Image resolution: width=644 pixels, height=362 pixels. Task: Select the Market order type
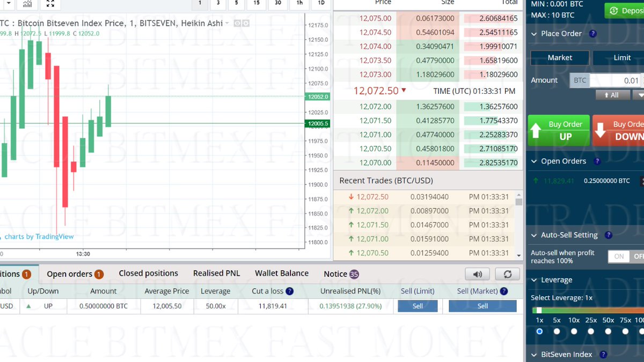point(560,57)
